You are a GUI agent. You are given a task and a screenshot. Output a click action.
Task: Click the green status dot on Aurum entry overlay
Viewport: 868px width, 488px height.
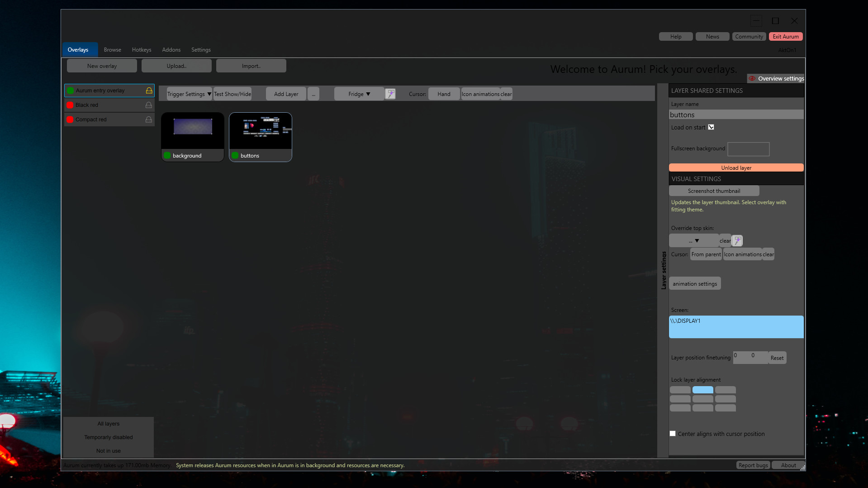coord(71,90)
